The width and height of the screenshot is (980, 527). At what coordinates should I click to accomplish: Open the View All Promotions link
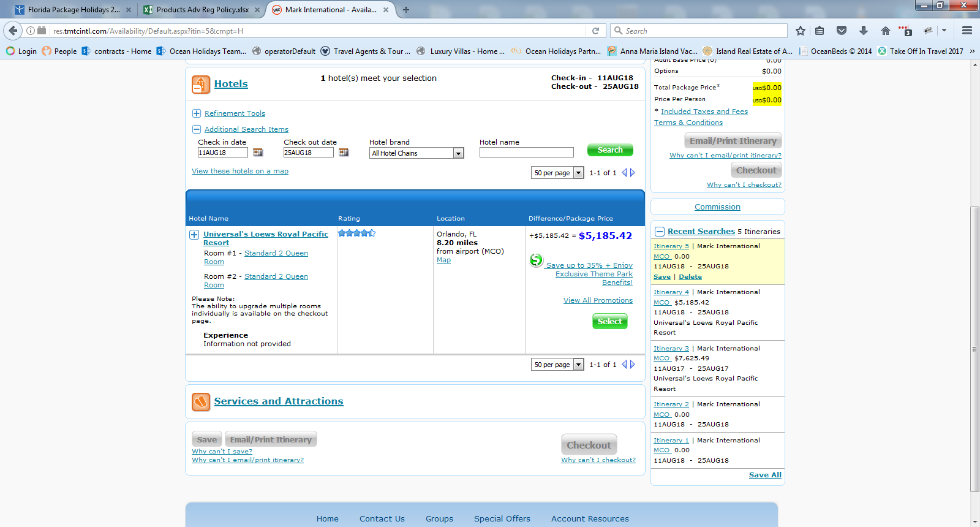[598, 300]
